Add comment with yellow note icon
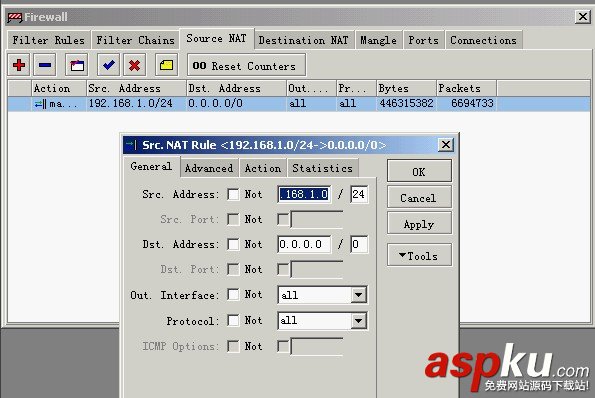Image resolution: width=595 pixels, height=398 pixels. (166, 65)
